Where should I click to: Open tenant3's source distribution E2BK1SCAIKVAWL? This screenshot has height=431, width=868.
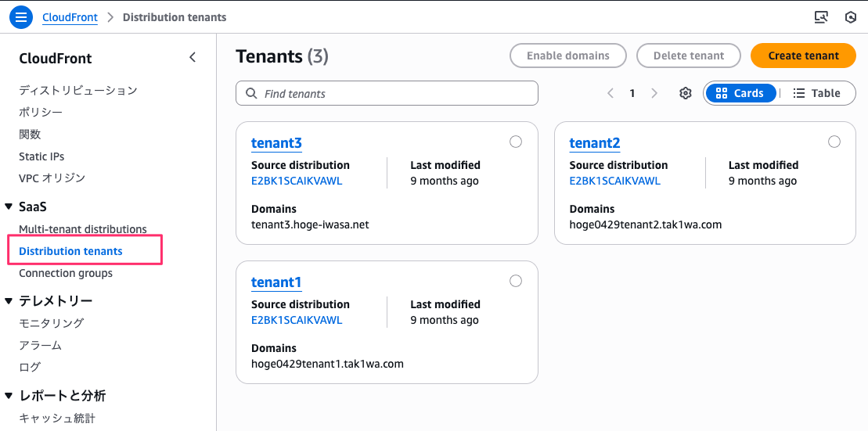(297, 181)
